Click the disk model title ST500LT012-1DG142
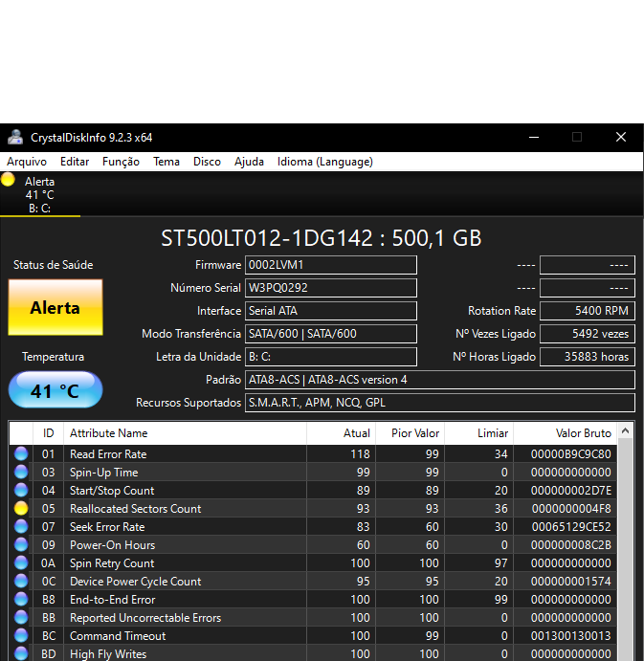 click(x=267, y=238)
